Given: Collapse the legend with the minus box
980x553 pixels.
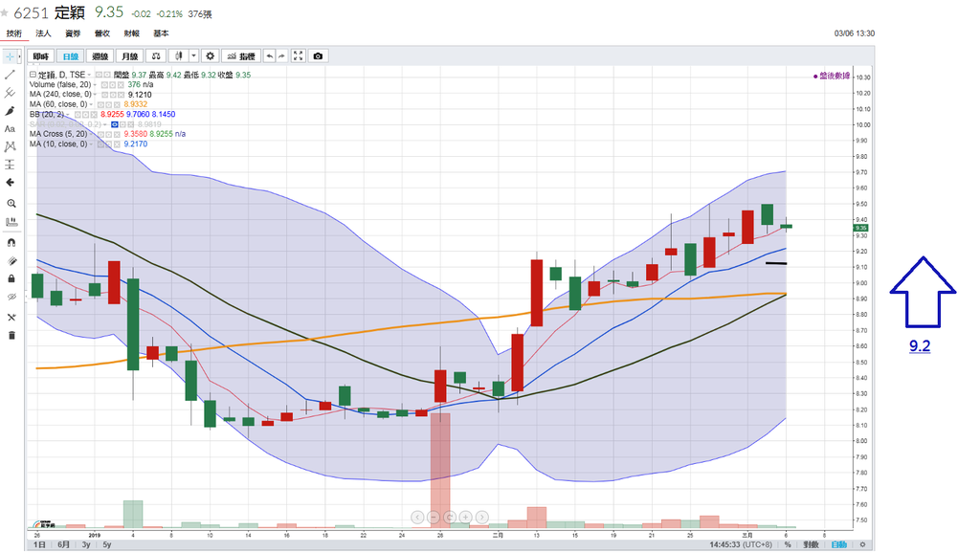Looking at the screenshot, I should 33,75.
